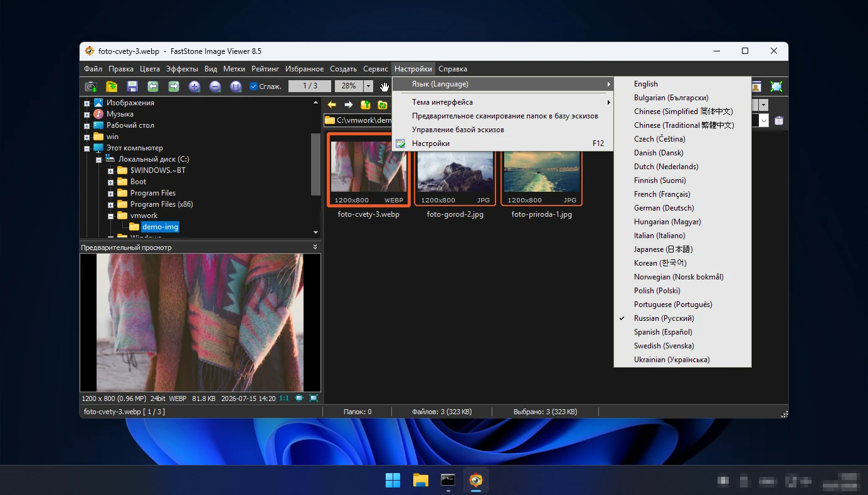Expand the Рабочий стол tree node
The image size is (868, 495).
click(x=87, y=126)
